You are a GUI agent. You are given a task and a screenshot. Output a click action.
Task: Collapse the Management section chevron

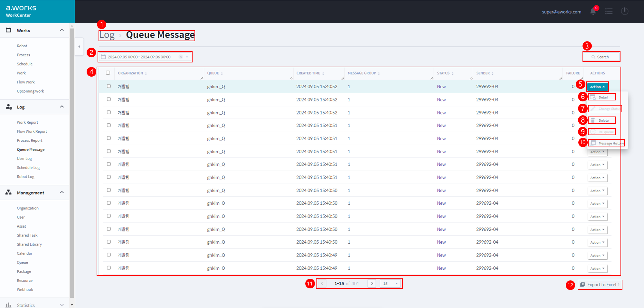(62, 192)
